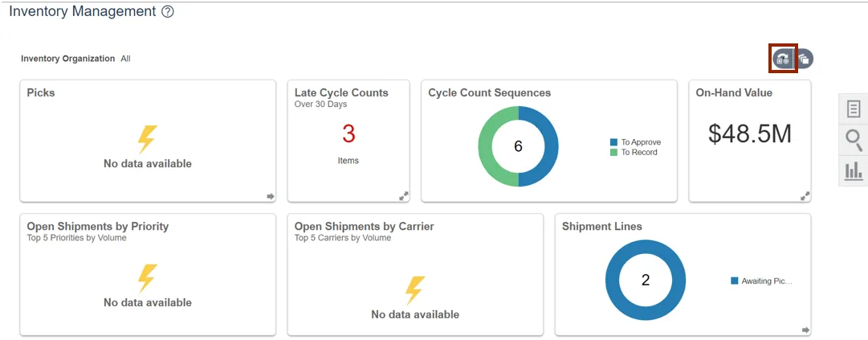Click the arrow icon on Shipment Lines card

pos(805,330)
